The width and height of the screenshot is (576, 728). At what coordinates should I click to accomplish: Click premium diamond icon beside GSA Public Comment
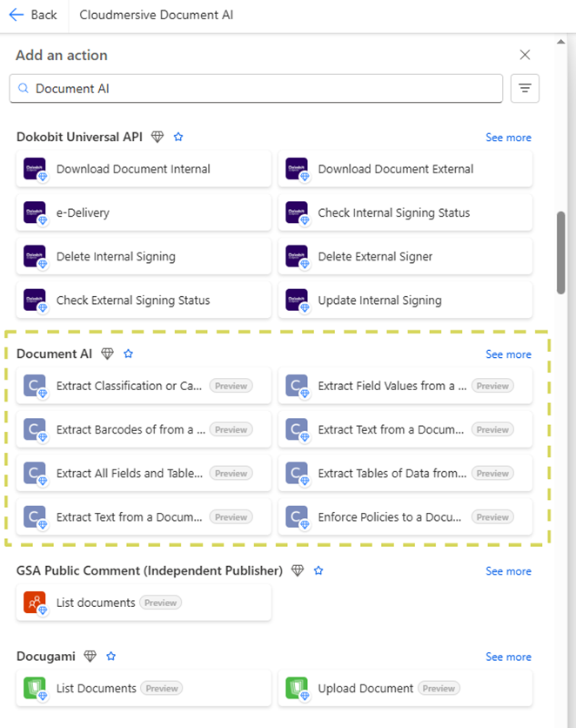tap(298, 570)
